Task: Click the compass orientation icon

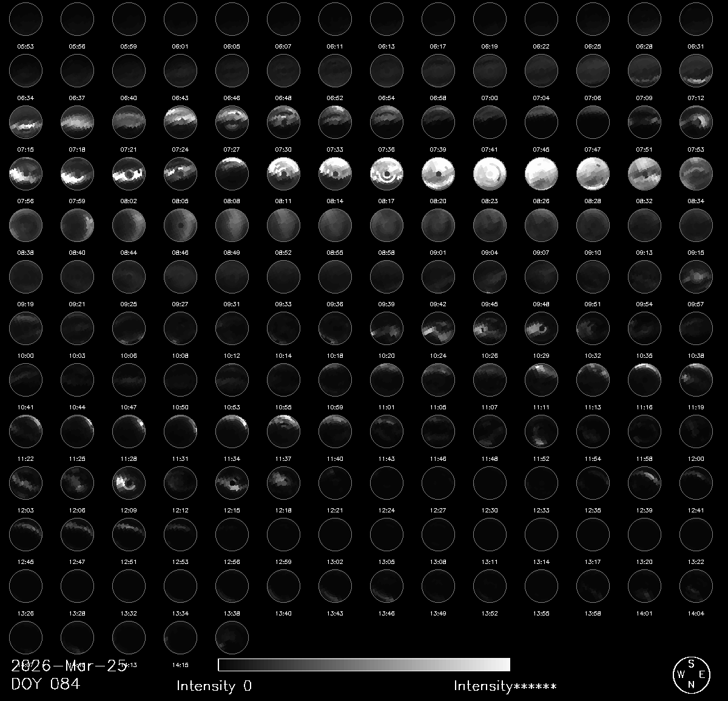Action: (x=690, y=674)
